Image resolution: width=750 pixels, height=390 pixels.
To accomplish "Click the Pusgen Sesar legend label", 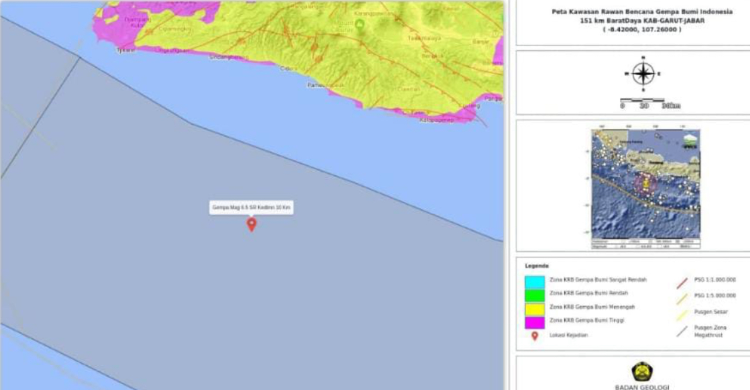I will 711,312.
